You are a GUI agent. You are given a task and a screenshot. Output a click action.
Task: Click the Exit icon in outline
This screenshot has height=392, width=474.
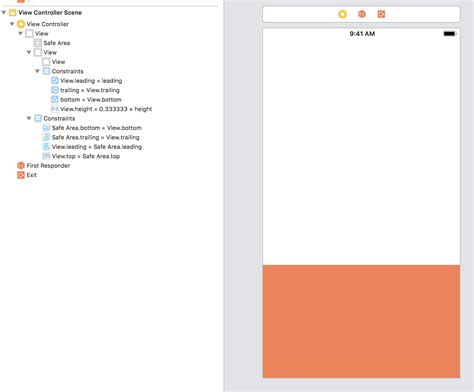[21, 175]
